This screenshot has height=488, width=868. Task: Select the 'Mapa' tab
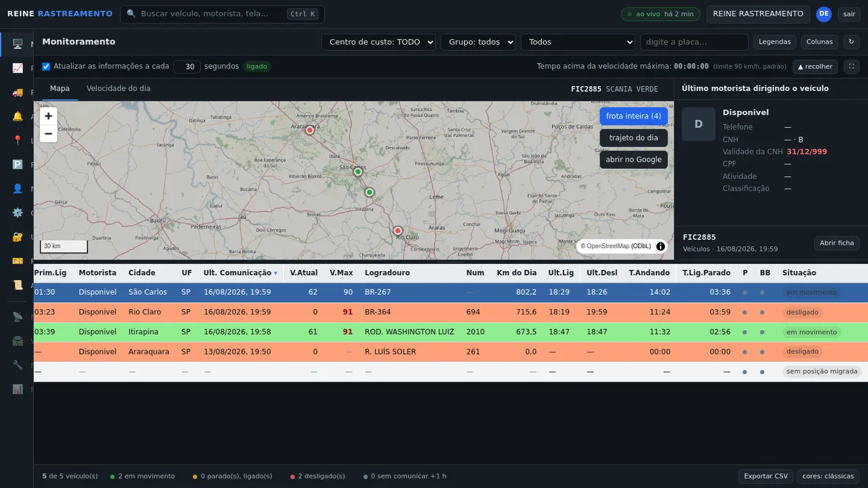pos(60,89)
